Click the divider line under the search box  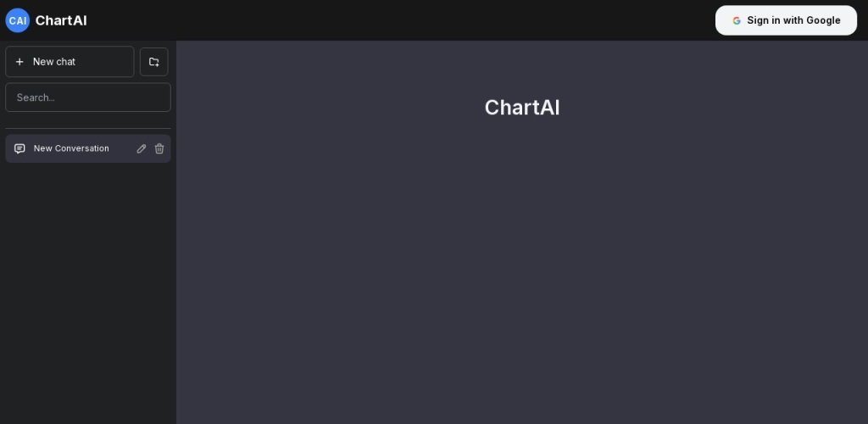coord(88,129)
